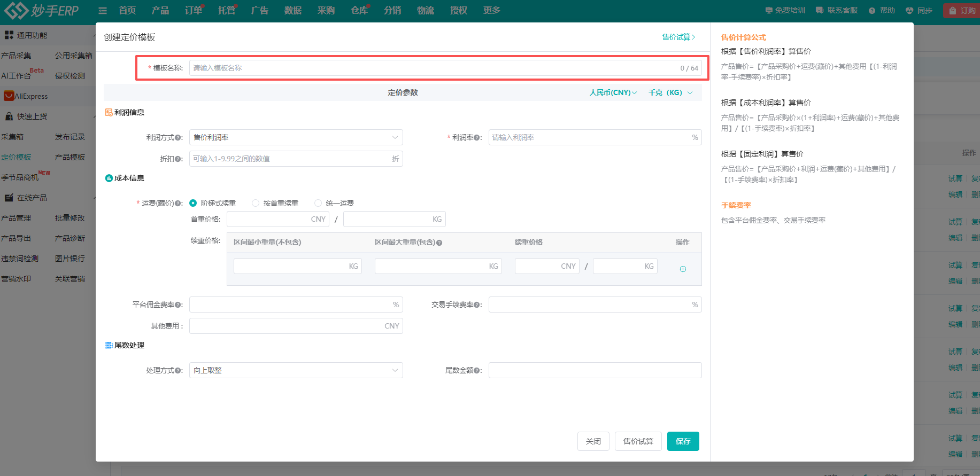Select the 按首重续重 radio option
980x476 pixels.
pos(256,203)
